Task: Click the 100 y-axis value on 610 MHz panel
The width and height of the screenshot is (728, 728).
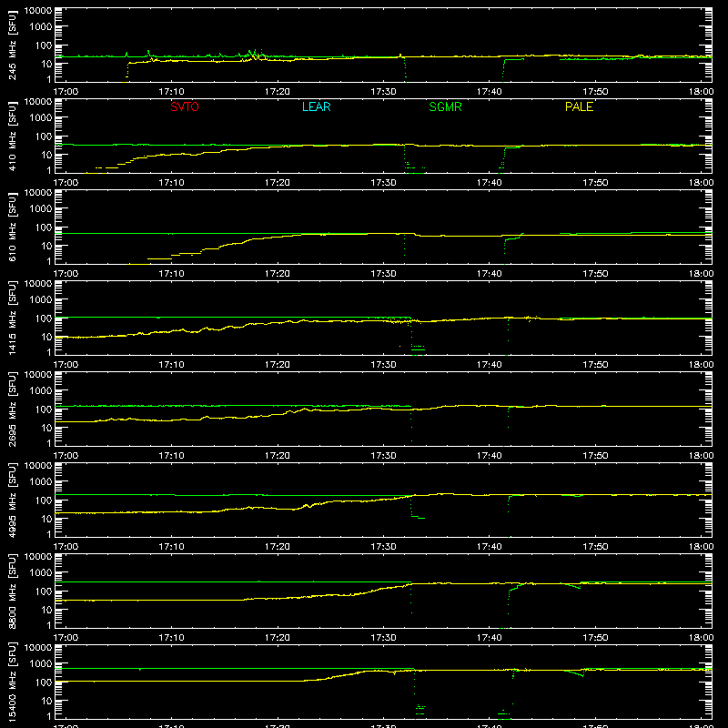Action: (44, 227)
